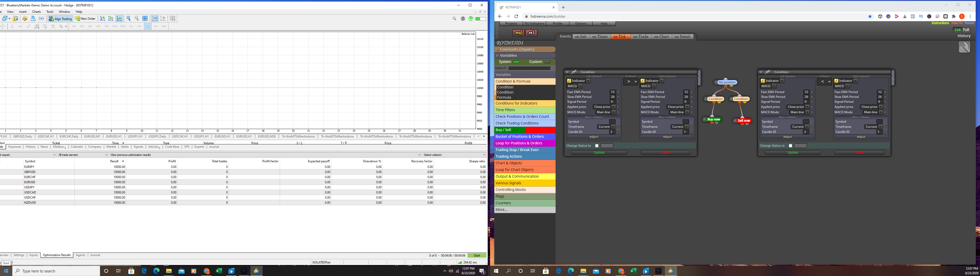Select the Buy now block on canvas
Image resolution: width=980 pixels, height=276 pixels.
(x=713, y=120)
